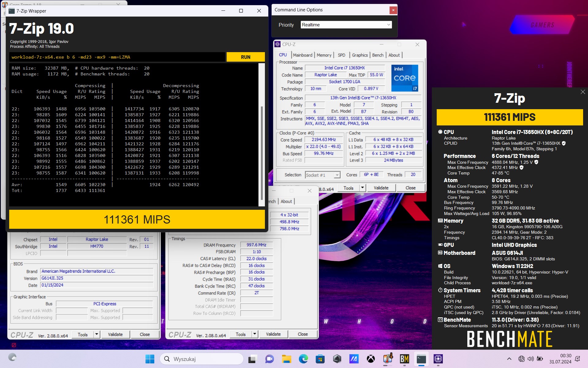Click the taskbar clock showing 00:30
The height and width of the screenshot is (368, 588).
(560, 359)
